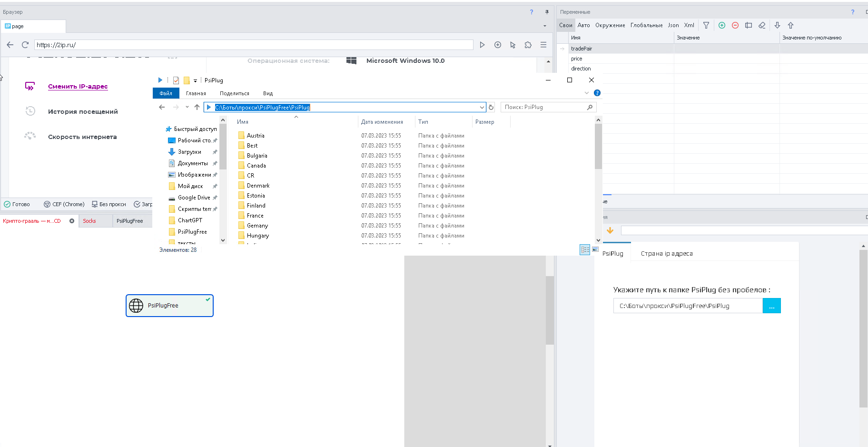The image size is (868, 447).
Task: Click the Explorer up-one-level arrow
Action: pos(197,107)
